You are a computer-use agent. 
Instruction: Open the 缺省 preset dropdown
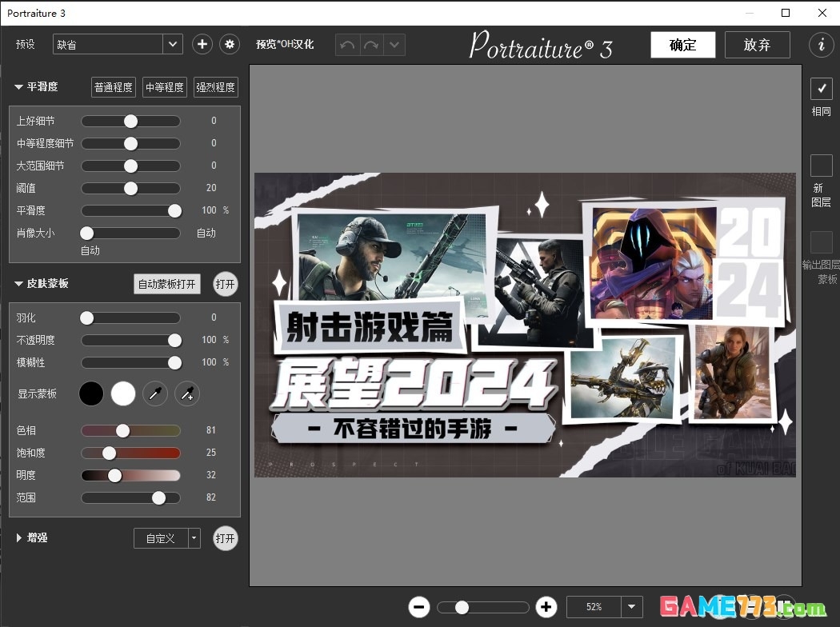pos(173,45)
